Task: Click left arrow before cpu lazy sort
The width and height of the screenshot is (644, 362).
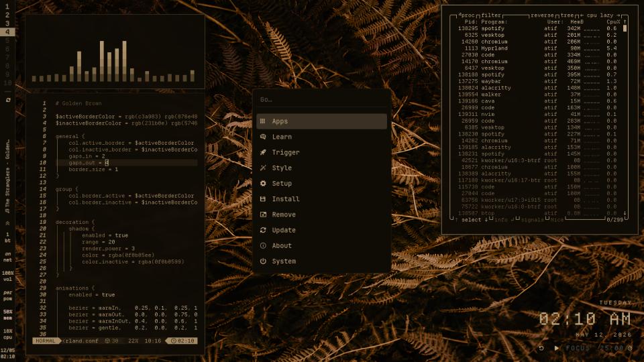Action: [x=582, y=15]
